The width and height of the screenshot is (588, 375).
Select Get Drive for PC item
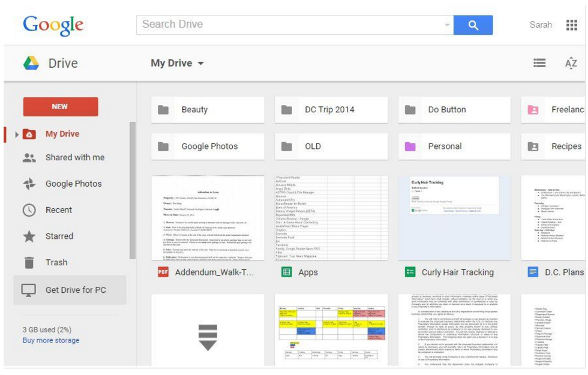(x=70, y=290)
